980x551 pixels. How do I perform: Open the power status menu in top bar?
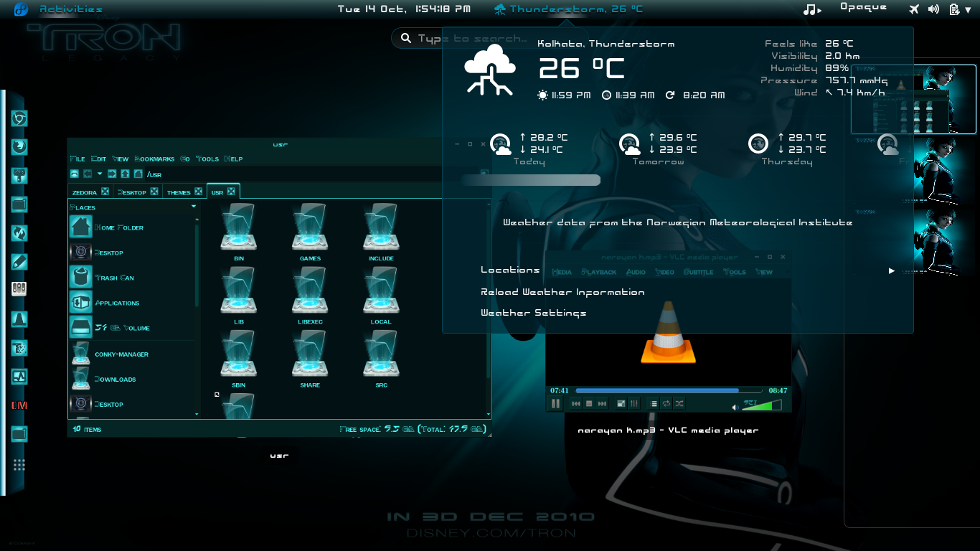[x=954, y=9]
